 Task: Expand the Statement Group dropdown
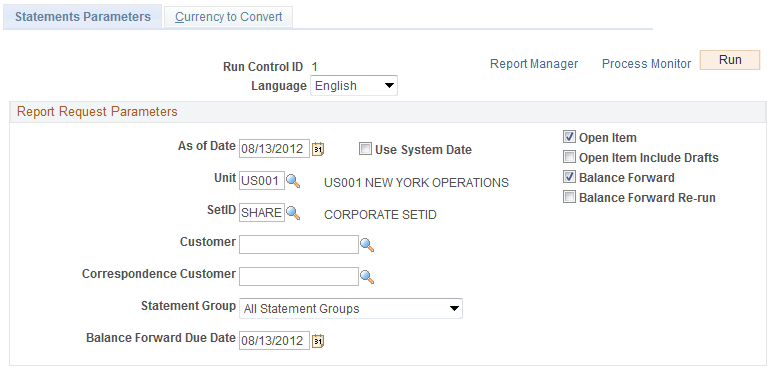coord(351,309)
